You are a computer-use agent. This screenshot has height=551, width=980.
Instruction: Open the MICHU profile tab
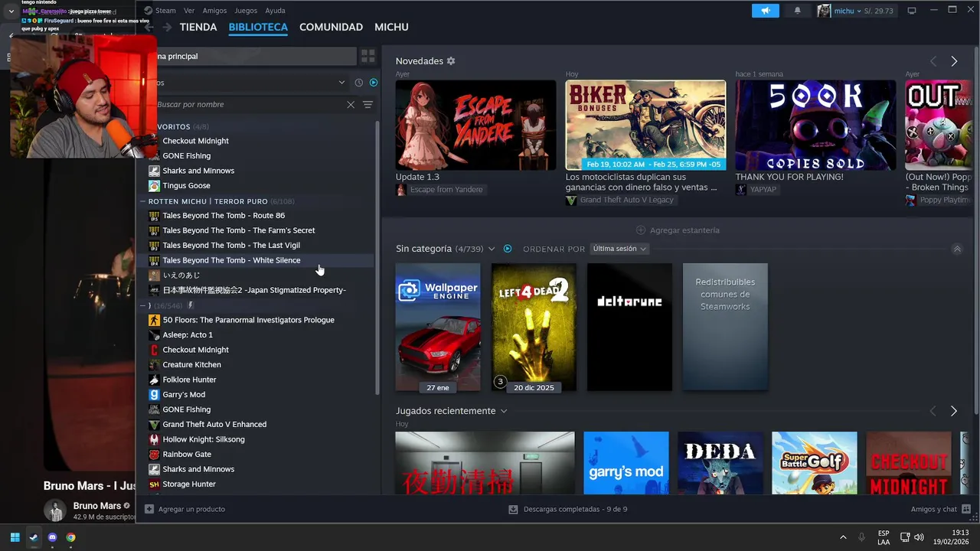(391, 28)
